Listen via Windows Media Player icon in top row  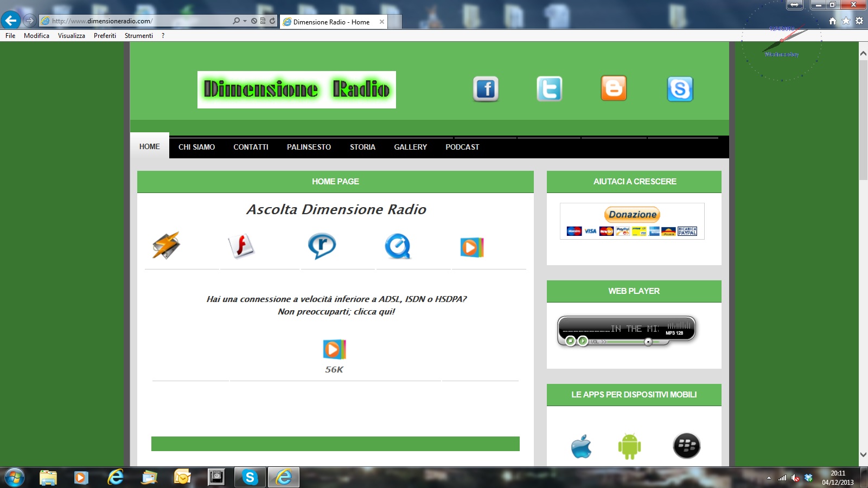(472, 247)
